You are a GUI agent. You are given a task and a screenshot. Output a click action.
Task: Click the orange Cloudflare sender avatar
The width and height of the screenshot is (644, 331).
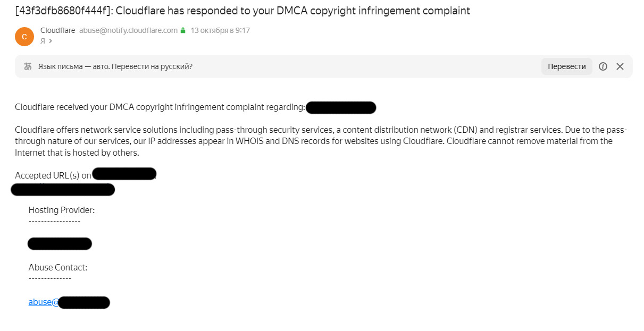[24, 36]
